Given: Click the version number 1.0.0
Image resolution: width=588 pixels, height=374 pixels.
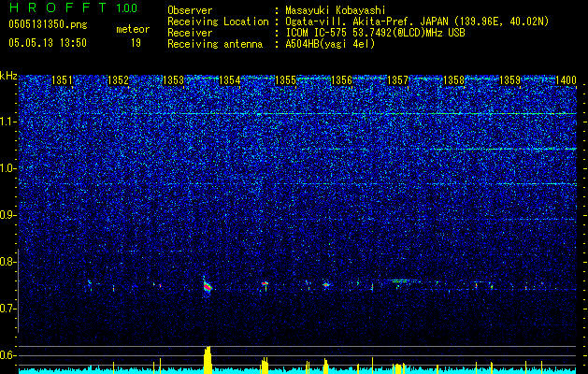Looking at the screenshot, I should (127, 8).
